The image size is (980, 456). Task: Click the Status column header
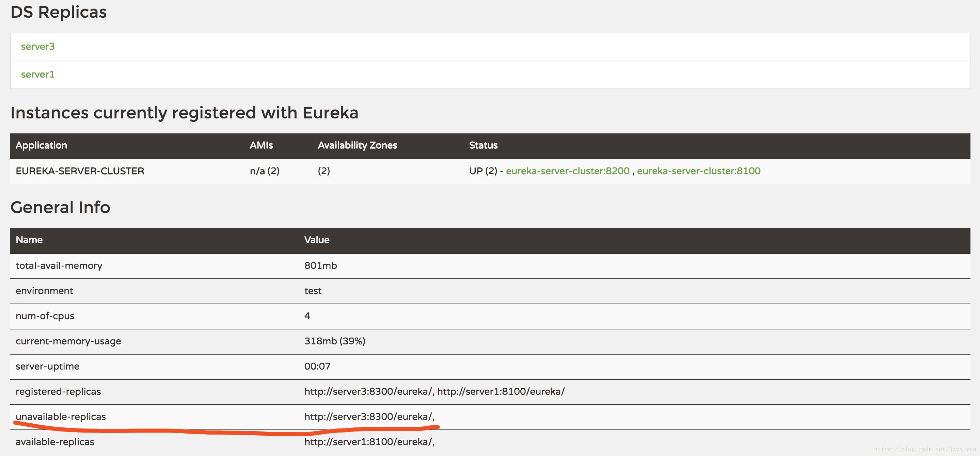(483, 145)
